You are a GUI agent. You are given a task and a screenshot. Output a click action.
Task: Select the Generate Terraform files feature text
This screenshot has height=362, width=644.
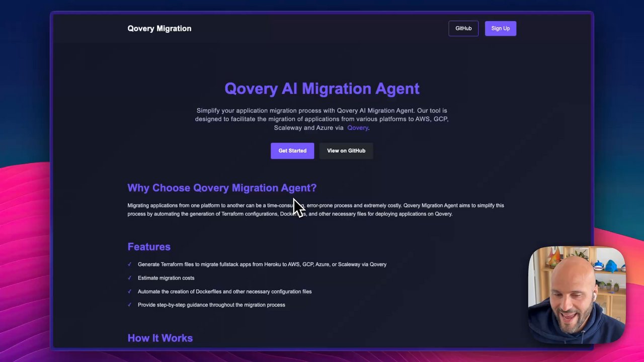tap(262, 264)
